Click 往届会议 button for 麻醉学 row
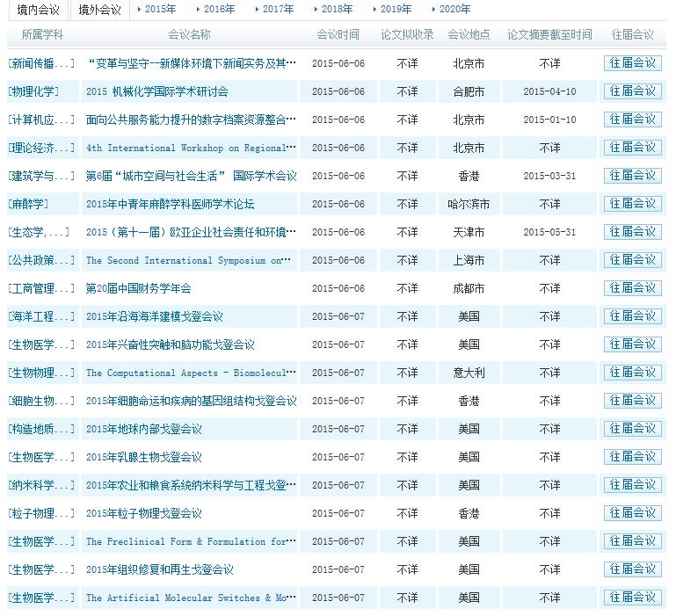676x616 pixels. (632, 204)
